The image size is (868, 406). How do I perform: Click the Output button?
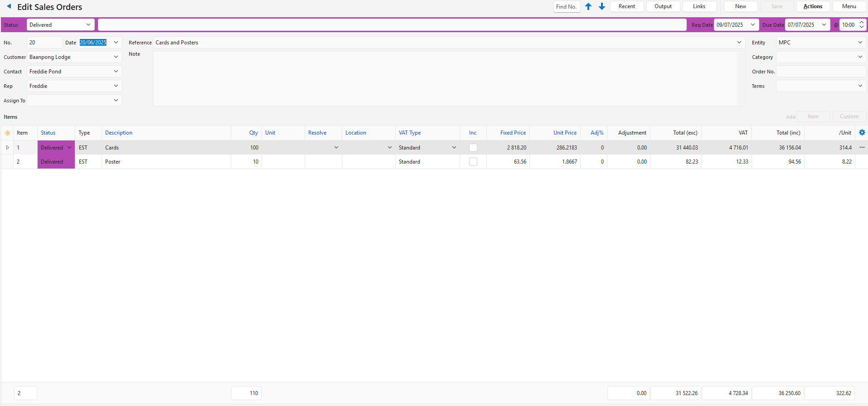[663, 6]
